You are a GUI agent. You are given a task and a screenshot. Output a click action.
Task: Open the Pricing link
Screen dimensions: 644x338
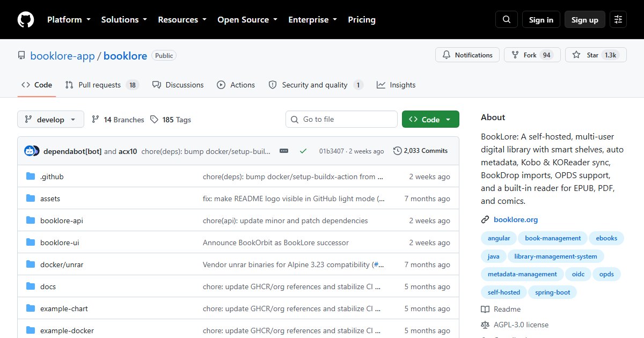point(362,20)
